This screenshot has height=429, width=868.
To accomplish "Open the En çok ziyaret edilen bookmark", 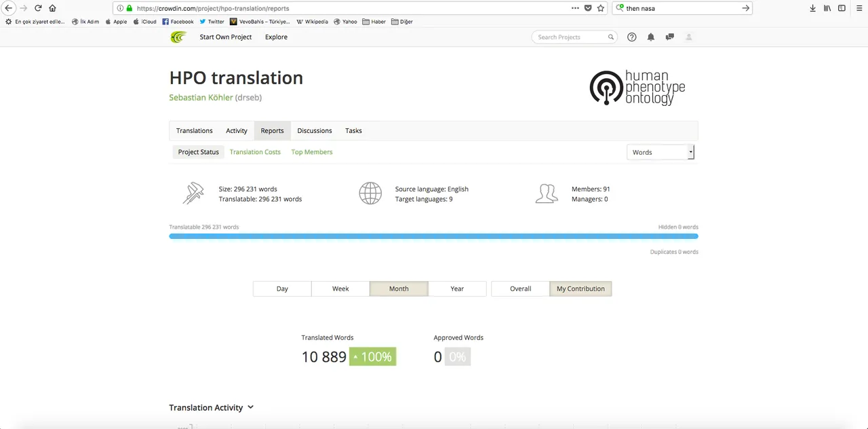I will pos(35,21).
